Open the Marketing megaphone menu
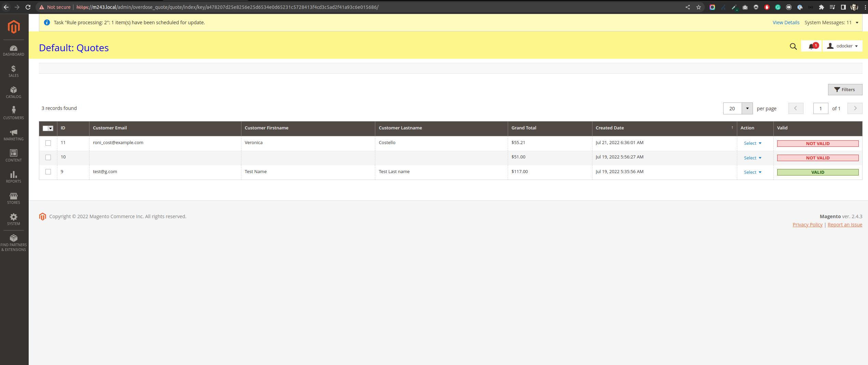Viewport: 868px width, 365px height. coord(14,135)
